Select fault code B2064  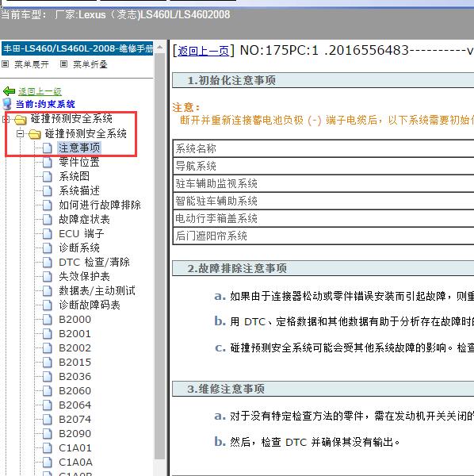tap(75, 405)
